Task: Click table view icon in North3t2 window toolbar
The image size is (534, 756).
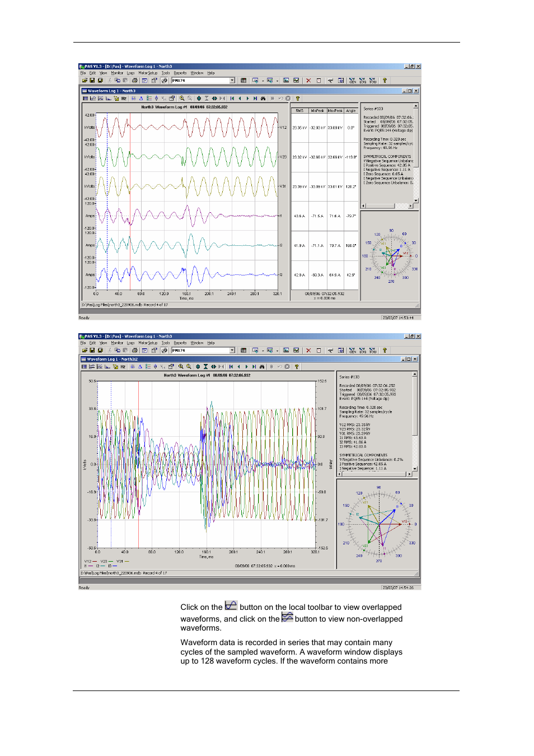Action: tap(85, 367)
